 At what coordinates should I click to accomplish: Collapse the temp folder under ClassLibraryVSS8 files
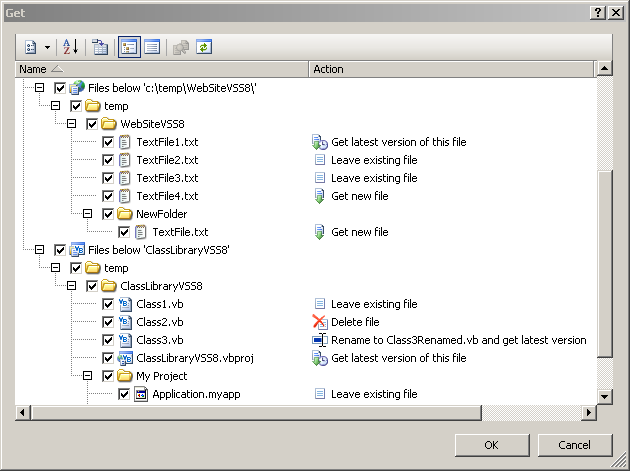[x=55, y=267]
